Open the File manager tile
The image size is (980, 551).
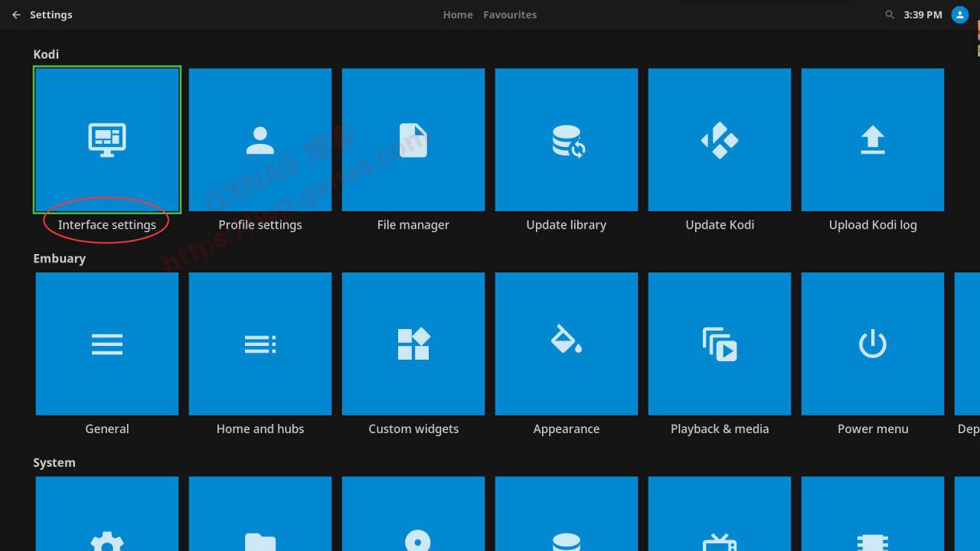pos(413,140)
